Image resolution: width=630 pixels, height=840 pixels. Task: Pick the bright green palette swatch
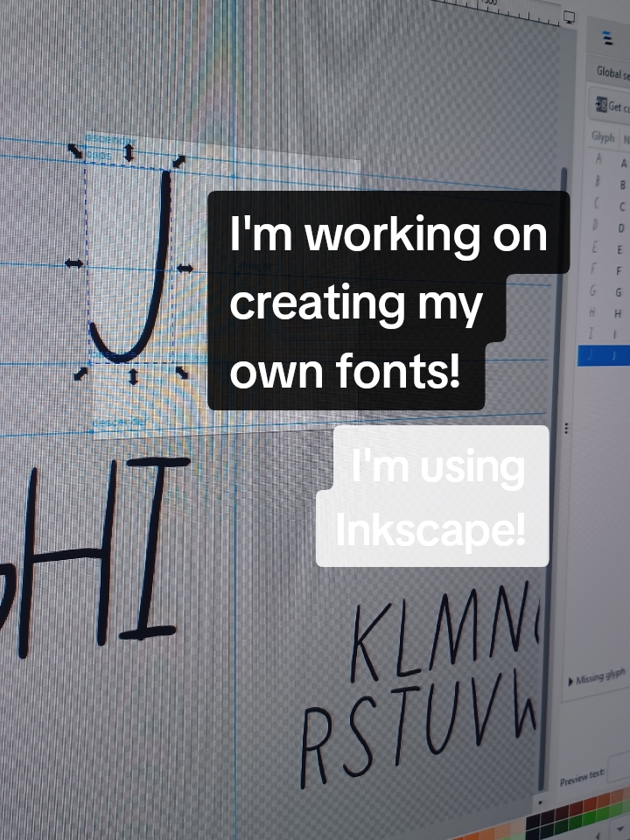(588, 818)
